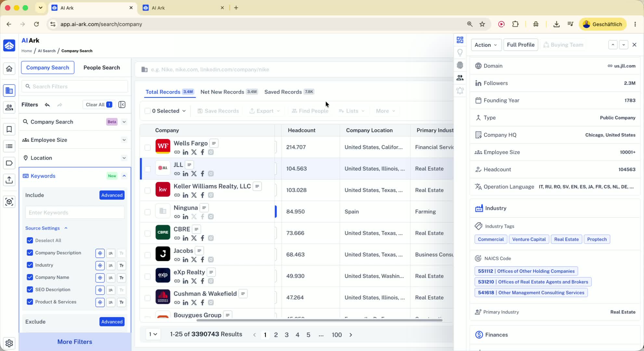Open the More dropdown in toolbar
The width and height of the screenshot is (644, 351).
[386, 111]
